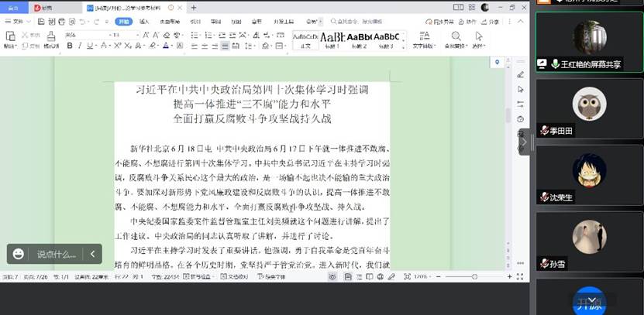Screen dimensions: 644x315
Task: Apply italic formatting to text
Action: (80, 46)
